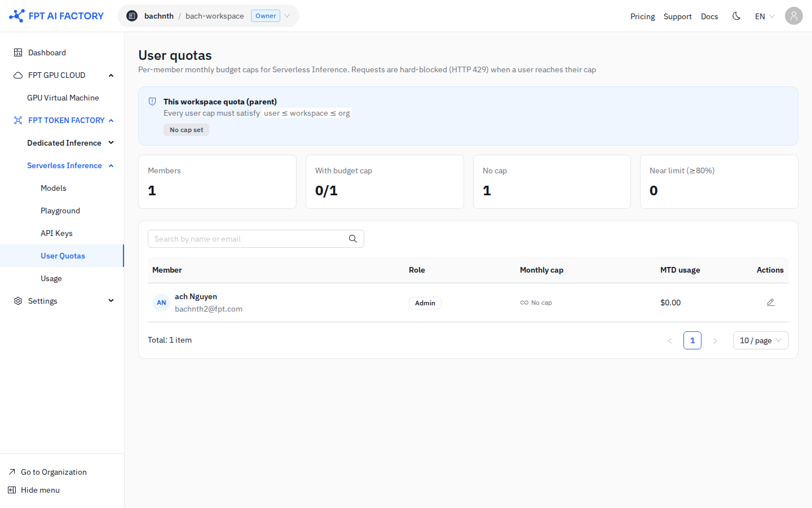Select page 1 in pagination
812x508 pixels.
coord(692,340)
